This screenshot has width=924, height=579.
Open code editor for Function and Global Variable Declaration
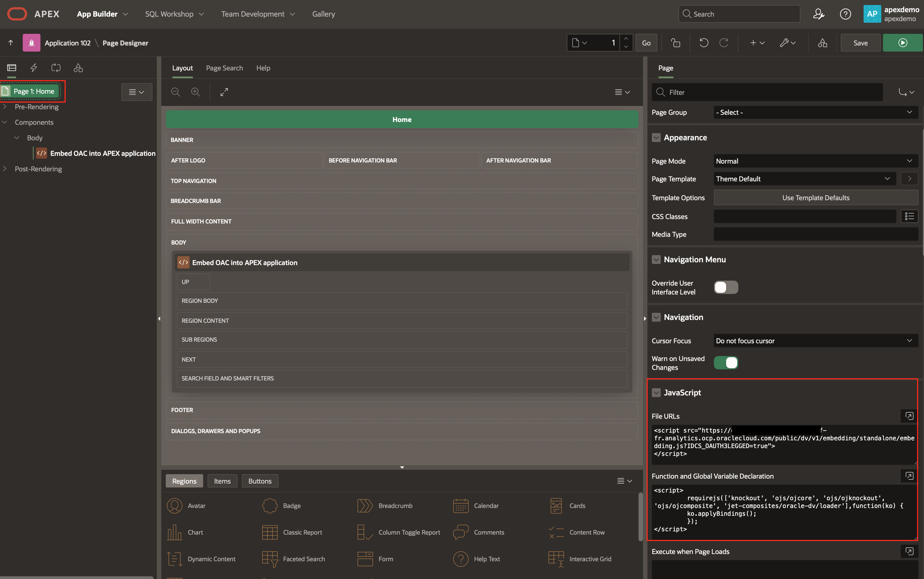[x=909, y=476]
